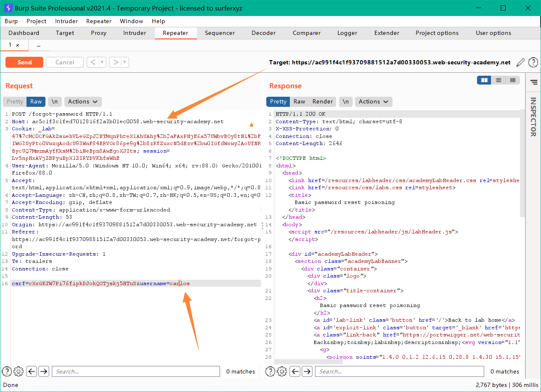Image resolution: width=541 pixels, height=392 pixels.
Task: Switch to the Sequencer tab
Action: 220,33
